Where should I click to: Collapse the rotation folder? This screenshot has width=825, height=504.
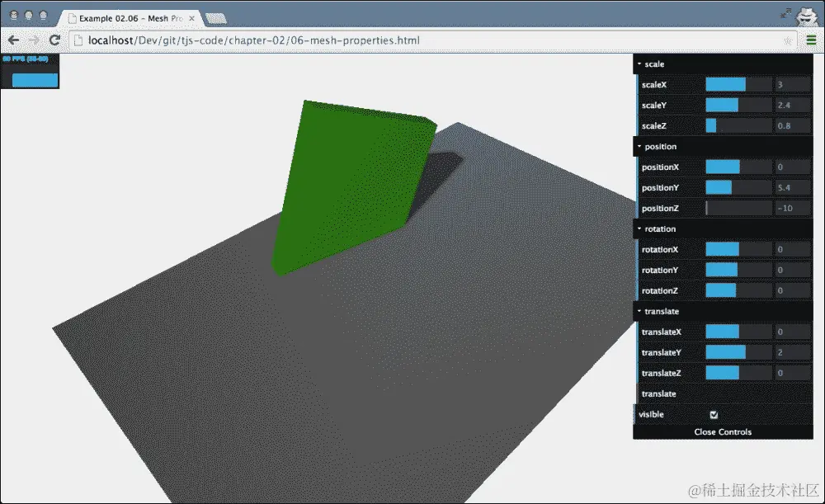point(723,228)
